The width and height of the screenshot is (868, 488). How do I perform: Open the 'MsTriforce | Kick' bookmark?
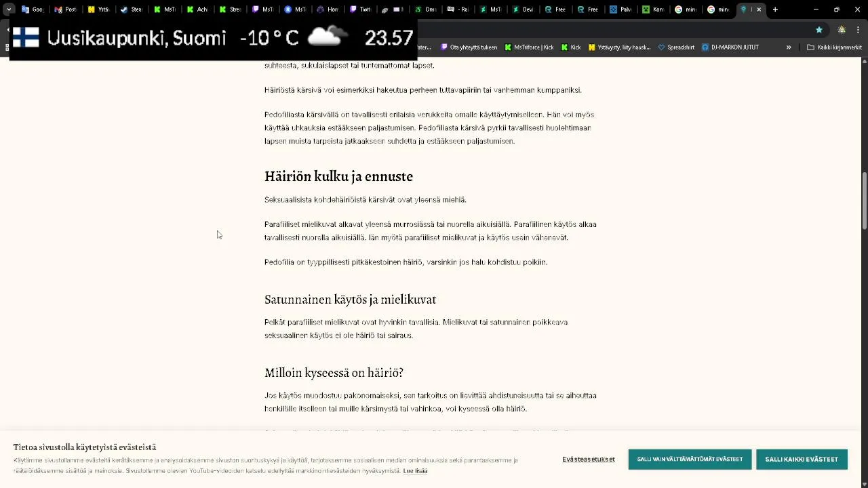[x=528, y=47]
